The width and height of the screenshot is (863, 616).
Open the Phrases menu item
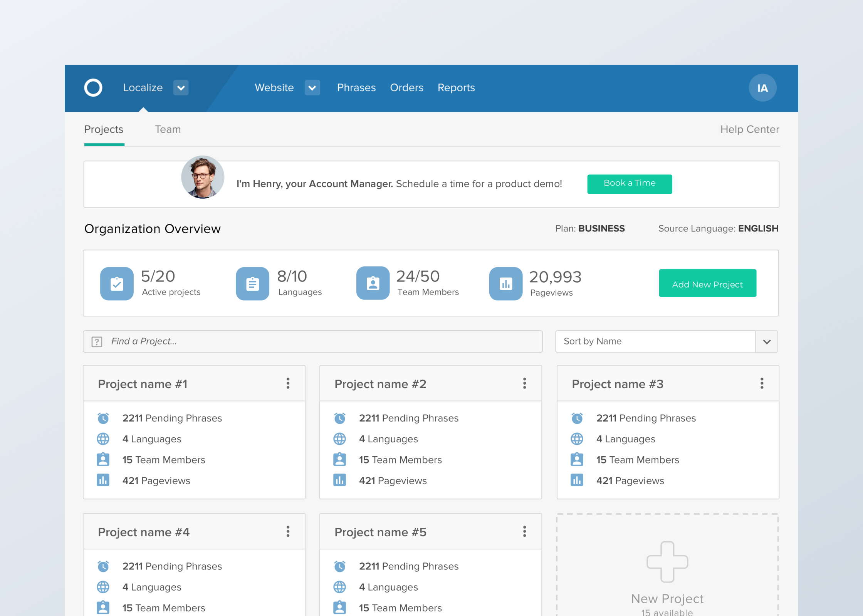click(x=356, y=88)
